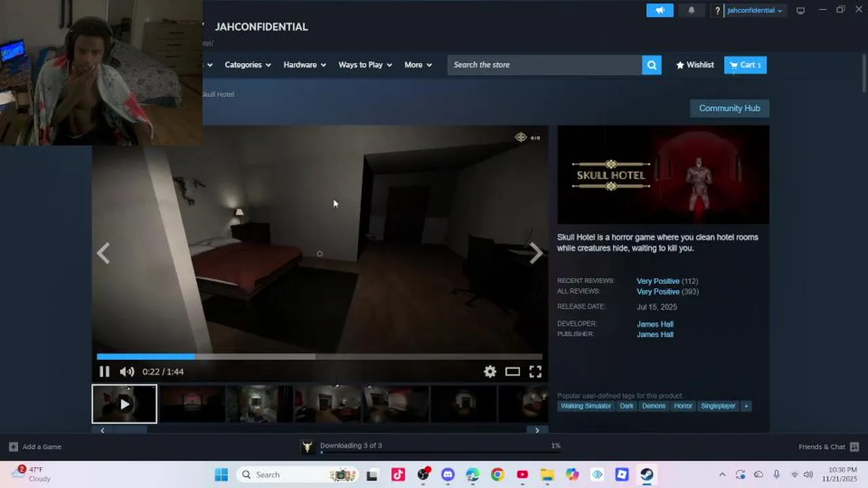
Task: Open TikTok from the taskbar
Action: (398, 474)
